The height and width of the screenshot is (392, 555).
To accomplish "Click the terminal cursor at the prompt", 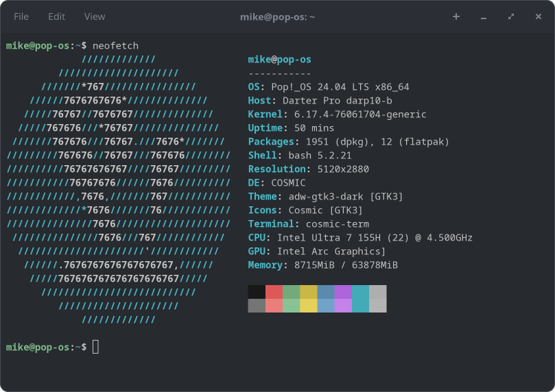I will coord(95,347).
